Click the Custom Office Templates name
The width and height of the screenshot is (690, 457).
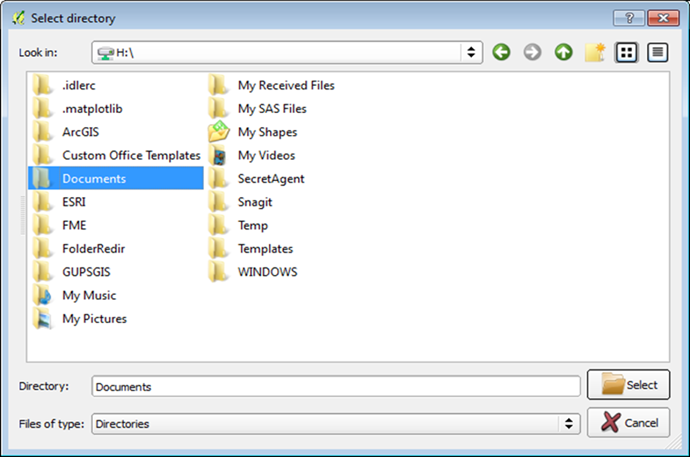tap(131, 155)
